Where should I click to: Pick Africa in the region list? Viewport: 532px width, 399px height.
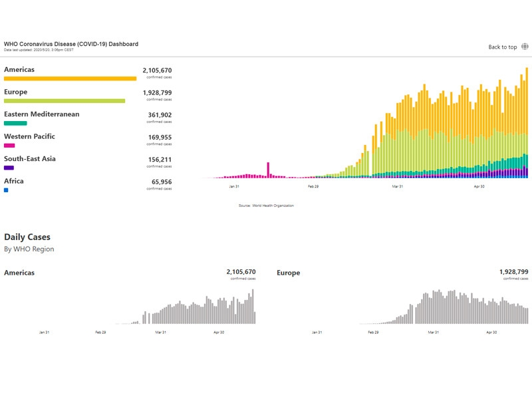[x=14, y=181]
